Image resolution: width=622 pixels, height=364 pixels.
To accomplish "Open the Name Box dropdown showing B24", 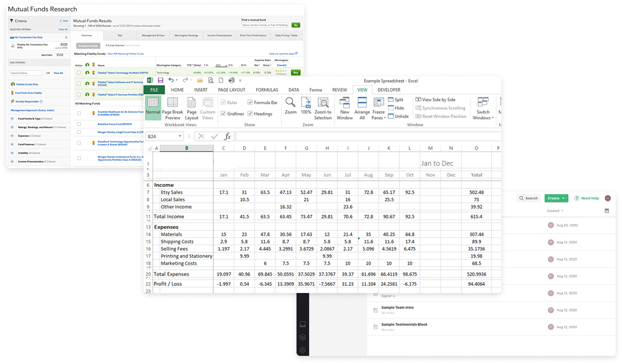I will [x=180, y=136].
